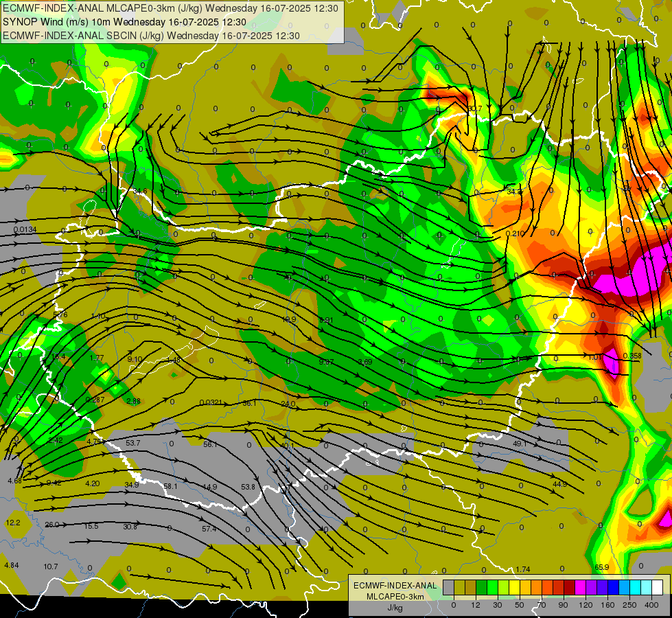Click map value 15.5
This screenshot has height=618, width=672.
click(x=91, y=526)
